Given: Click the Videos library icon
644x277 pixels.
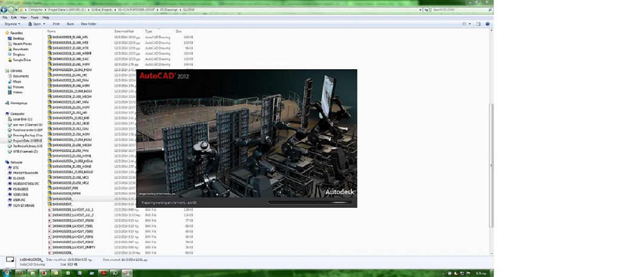Looking at the screenshot, I should (10, 92).
